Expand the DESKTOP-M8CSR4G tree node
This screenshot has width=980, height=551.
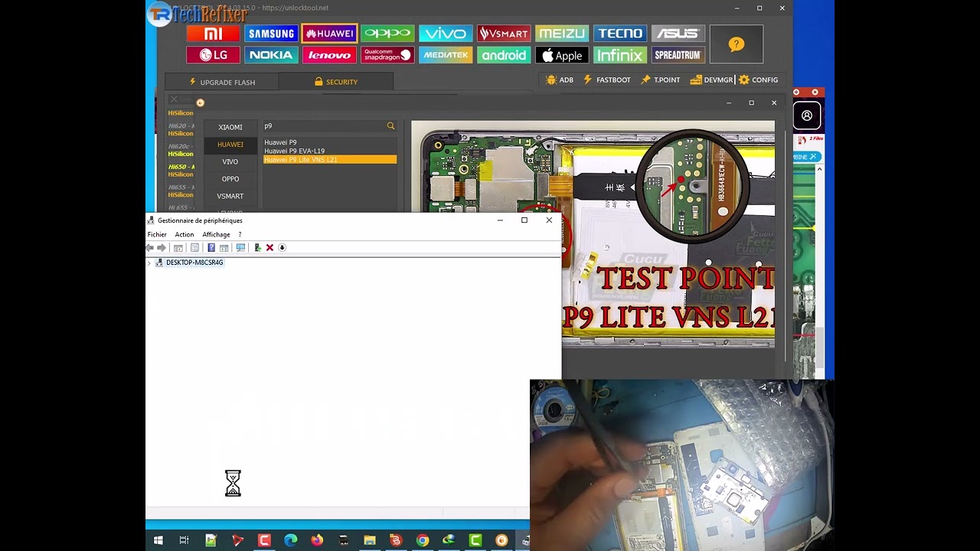coord(148,262)
